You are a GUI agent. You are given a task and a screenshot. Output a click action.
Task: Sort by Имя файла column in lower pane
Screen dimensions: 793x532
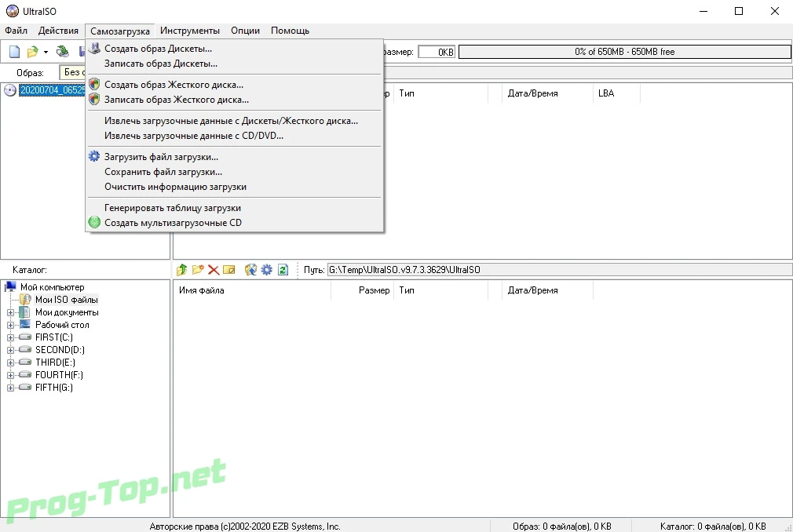pyautogui.click(x=252, y=290)
